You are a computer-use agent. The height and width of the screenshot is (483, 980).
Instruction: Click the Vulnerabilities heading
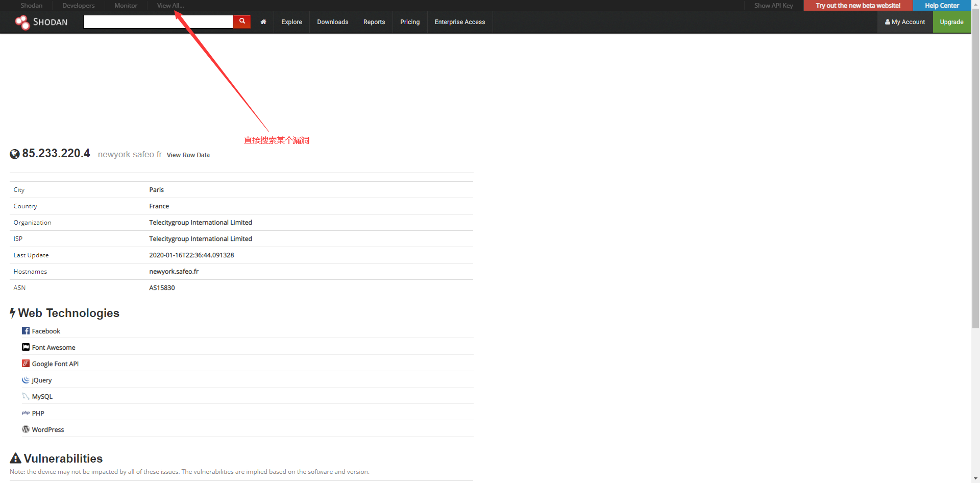(x=63, y=458)
